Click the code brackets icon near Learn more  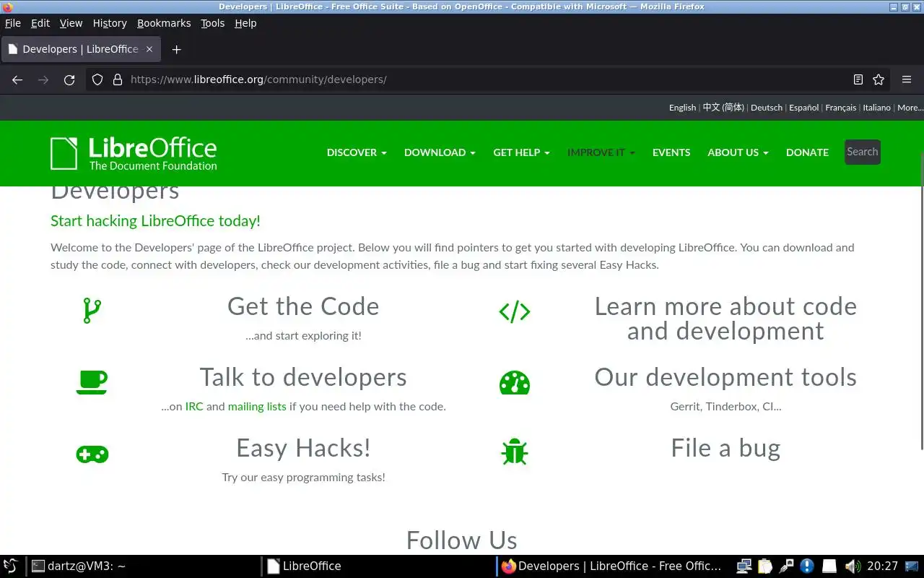[515, 311]
